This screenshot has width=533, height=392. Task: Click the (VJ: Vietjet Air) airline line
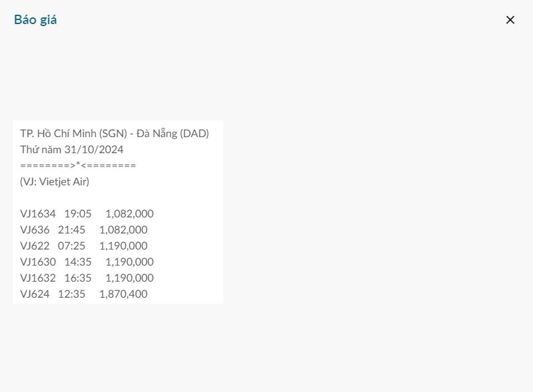(55, 181)
